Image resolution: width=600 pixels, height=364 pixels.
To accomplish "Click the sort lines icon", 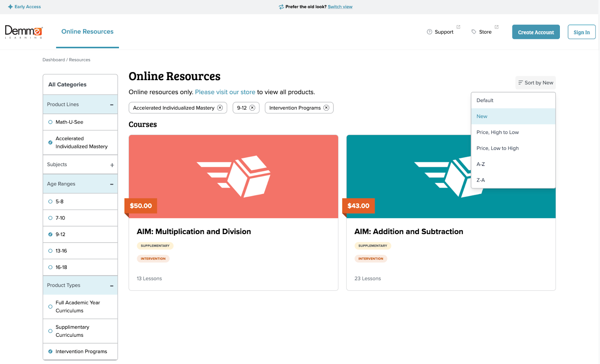I will (x=520, y=83).
